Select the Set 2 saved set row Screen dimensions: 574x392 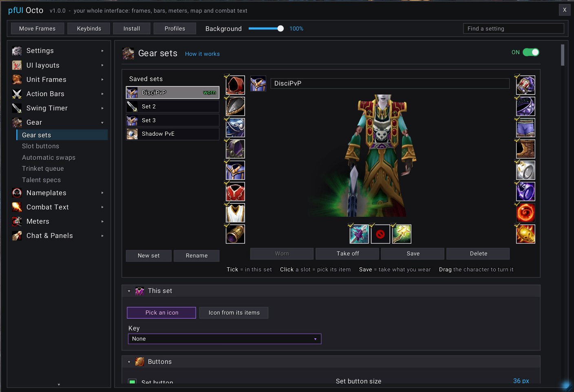pyautogui.click(x=172, y=106)
